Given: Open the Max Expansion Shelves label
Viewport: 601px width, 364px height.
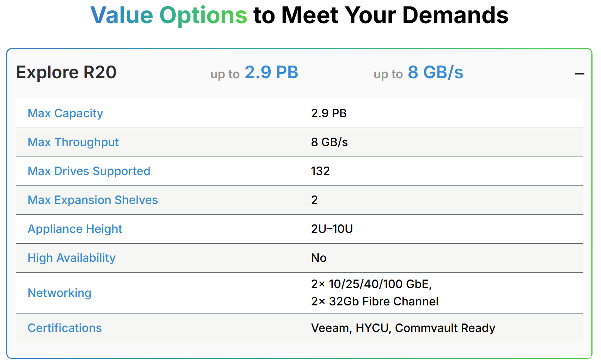Looking at the screenshot, I should click(93, 200).
